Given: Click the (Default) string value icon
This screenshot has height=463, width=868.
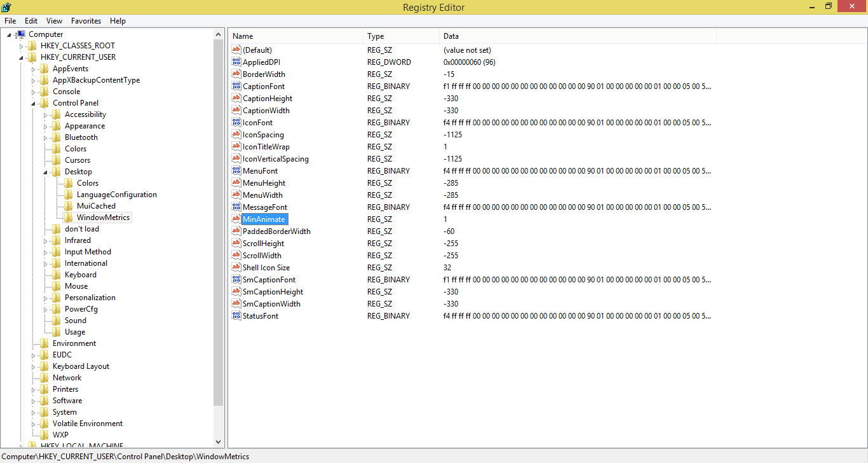Looking at the screenshot, I should [236, 50].
